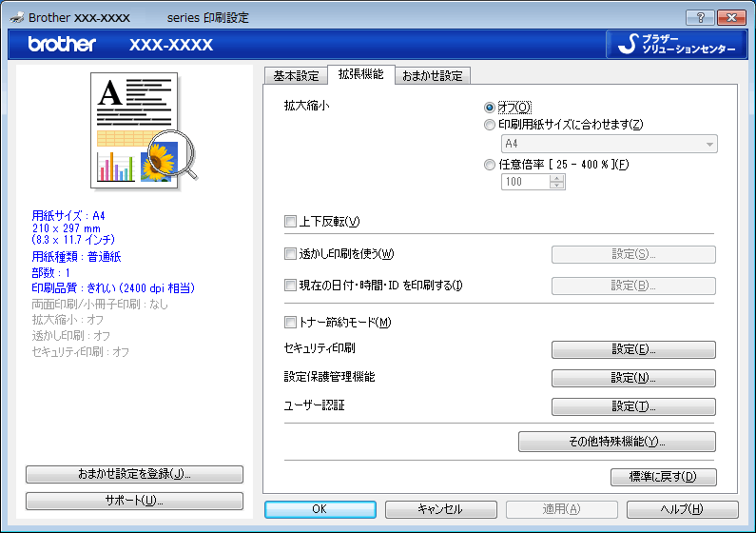This screenshot has width=756, height=533.
Task: Enable 透かし印刷を使う checkbox
Action: (290, 254)
